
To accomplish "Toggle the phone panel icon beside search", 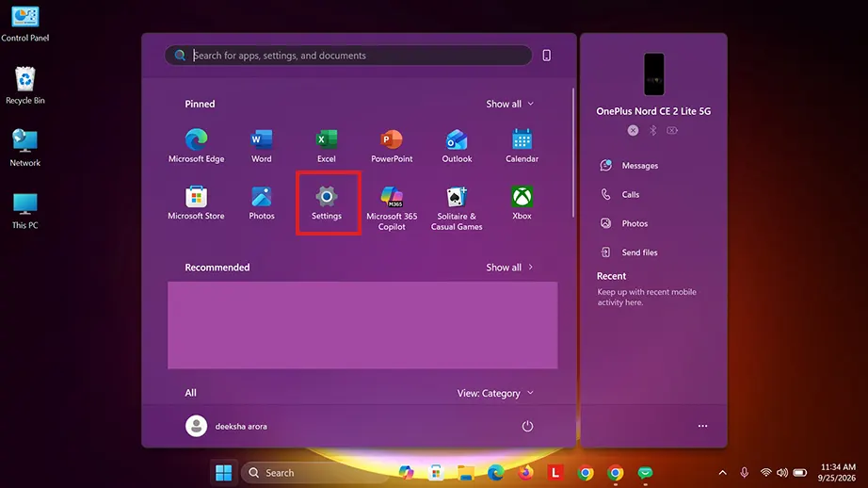I will pyautogui.click(x=546, y=56).
